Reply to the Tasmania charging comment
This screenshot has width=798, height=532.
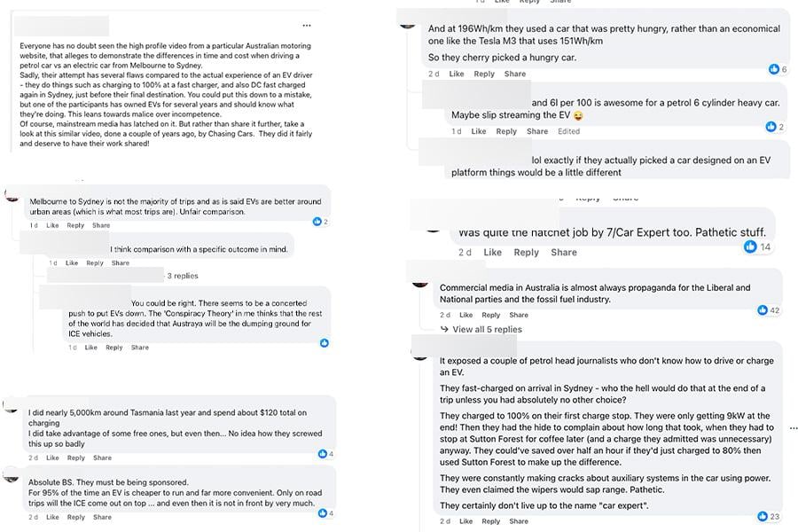point(76,458)
